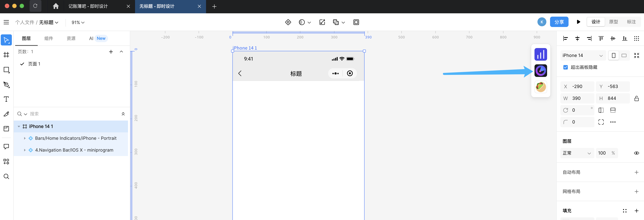Open fill style library dots icon
644x220 pixels.
pos(625,211)
